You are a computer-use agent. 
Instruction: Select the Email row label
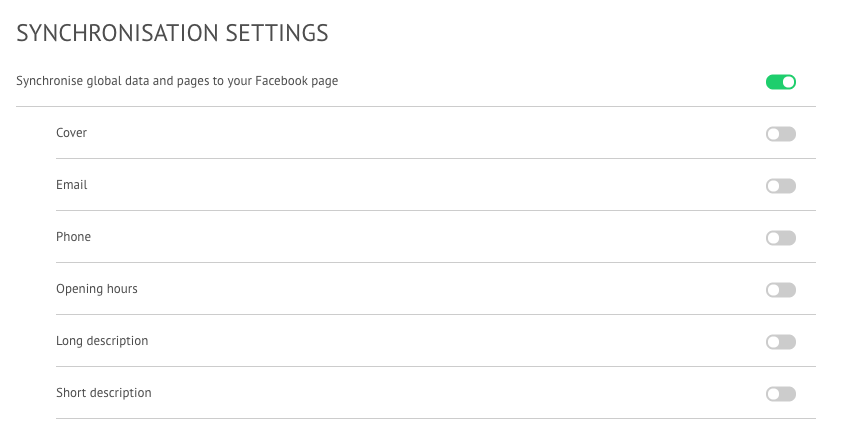coord(71,185)
